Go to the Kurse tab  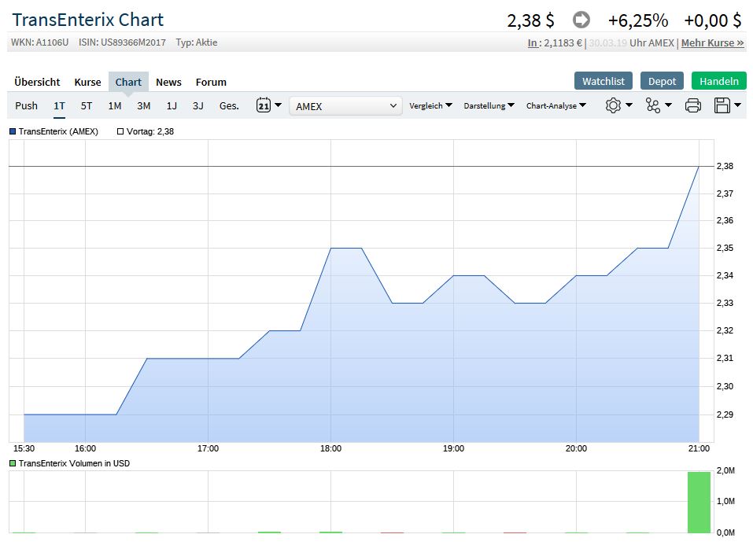point(87,82)
